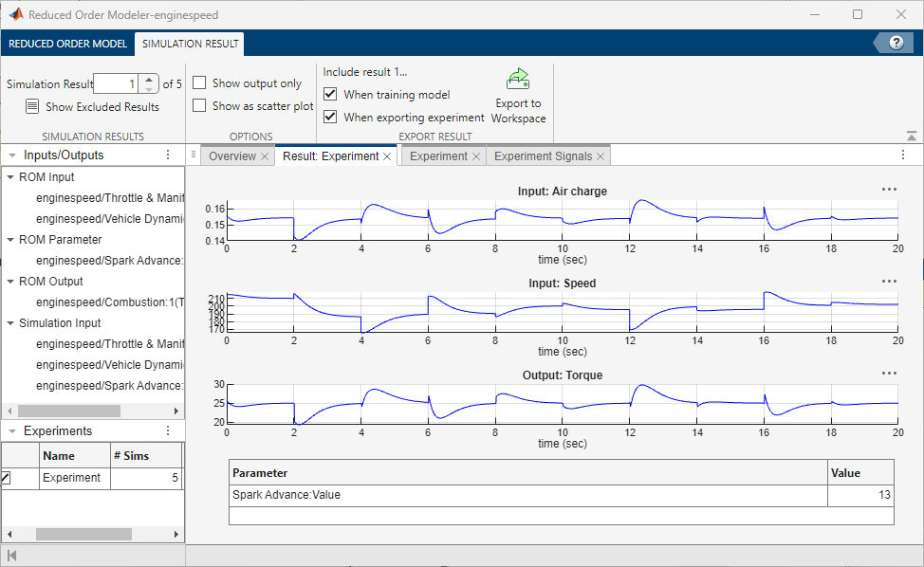Open the Torque plot ellipsis menu
The image size is (924, 567).
click(x=889, y=373)
